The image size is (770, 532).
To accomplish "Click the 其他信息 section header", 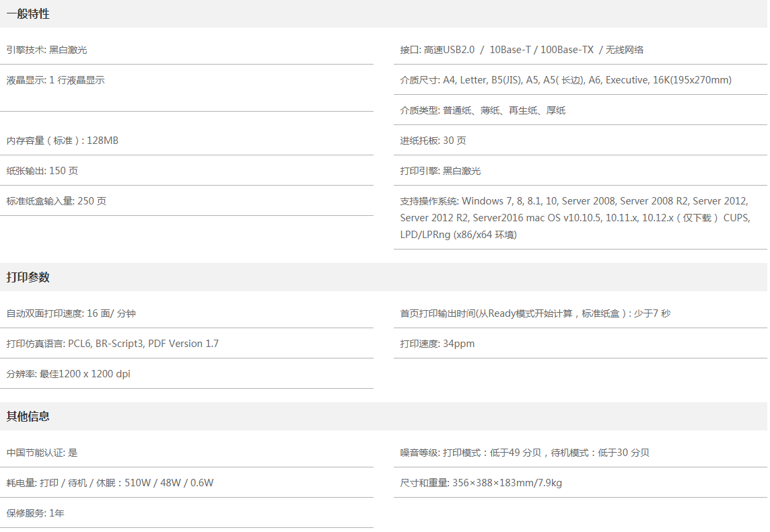I will pos(28,416).
